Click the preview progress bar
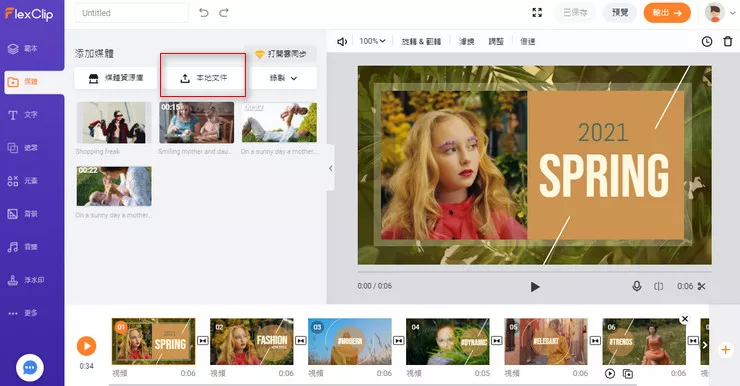 coord(534,271)
